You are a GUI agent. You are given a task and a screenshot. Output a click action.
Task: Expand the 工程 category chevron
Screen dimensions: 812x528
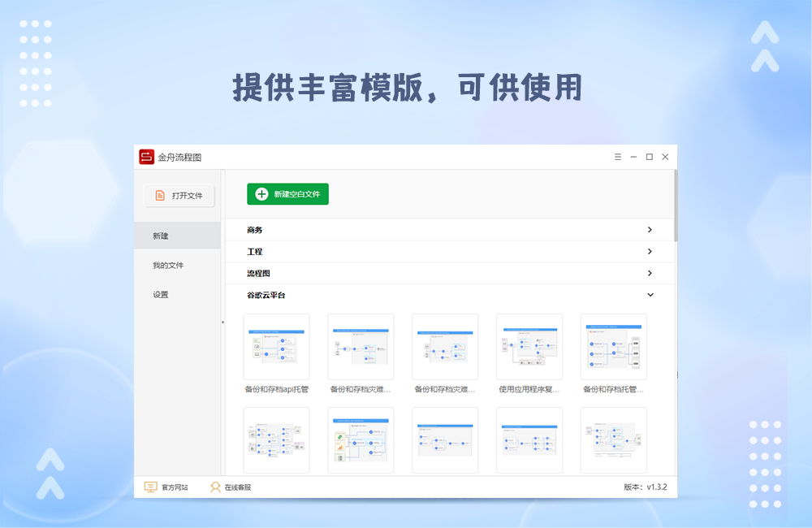click(x=650, y=252)
